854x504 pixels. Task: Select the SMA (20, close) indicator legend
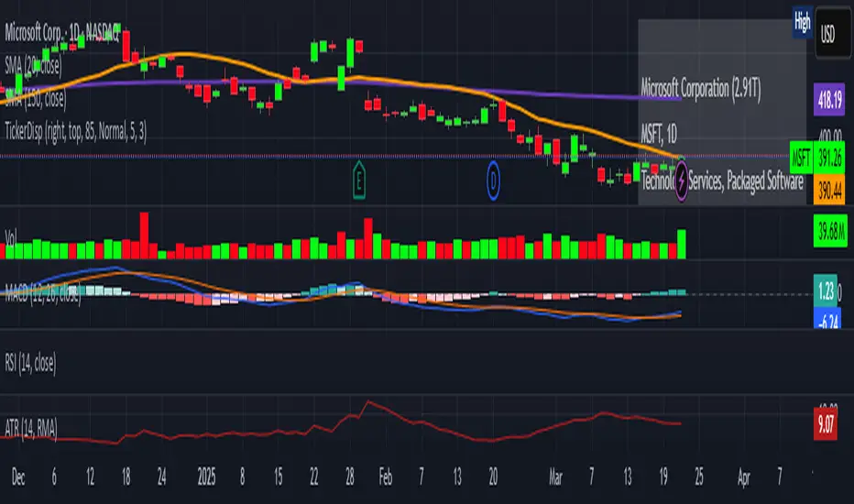33,66
